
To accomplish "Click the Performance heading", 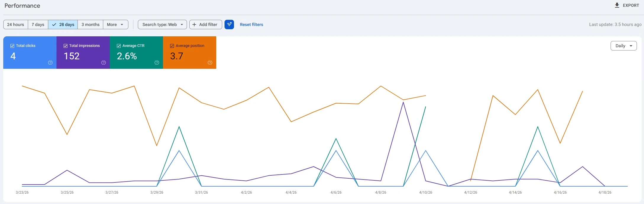I will tap(22, 6).
